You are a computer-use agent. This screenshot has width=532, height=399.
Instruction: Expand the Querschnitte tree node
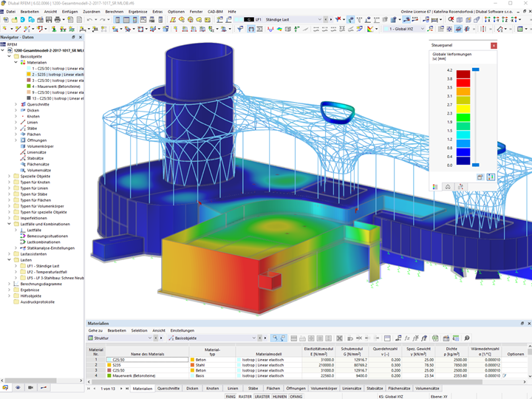(16, 104)
